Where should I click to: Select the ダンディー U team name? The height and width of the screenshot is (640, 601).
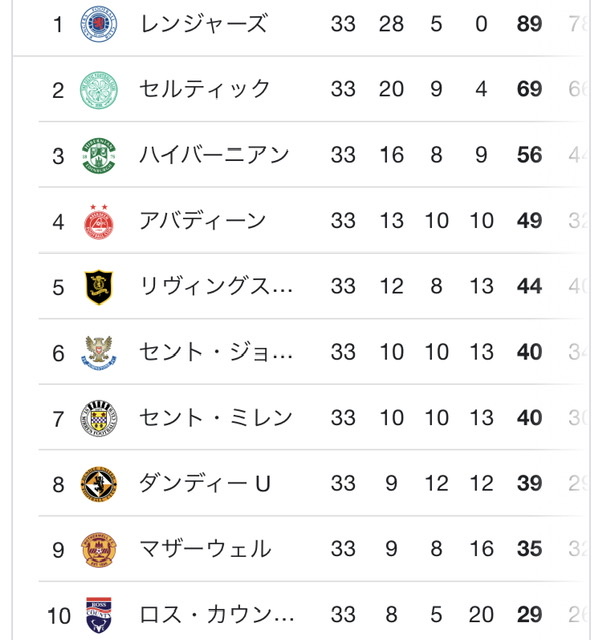[x=205, y=483]
